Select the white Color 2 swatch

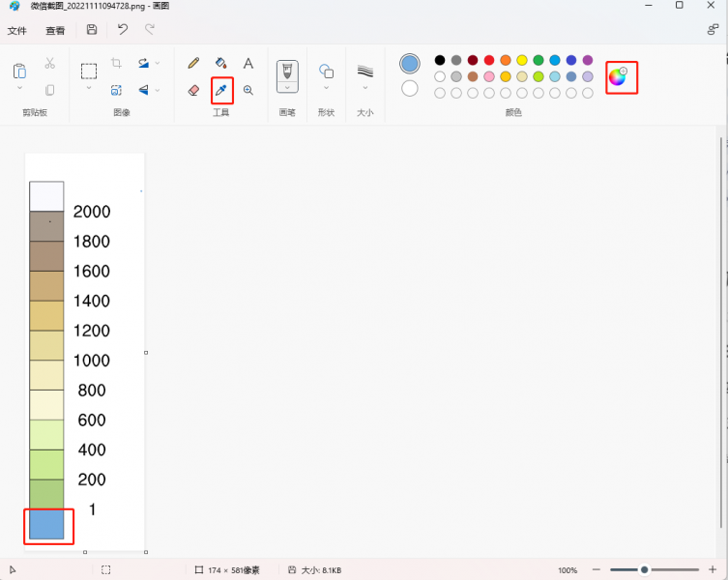coord(410,88)
